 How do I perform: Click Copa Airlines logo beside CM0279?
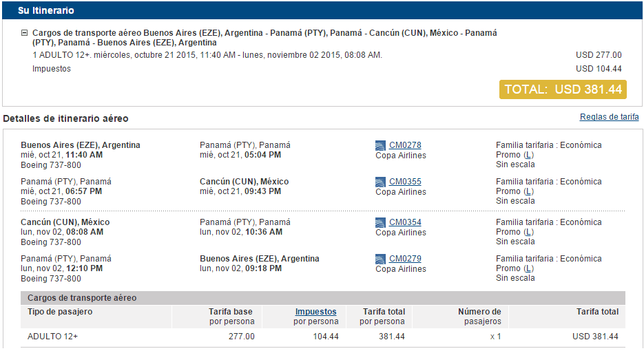click(x=380, y=259)
